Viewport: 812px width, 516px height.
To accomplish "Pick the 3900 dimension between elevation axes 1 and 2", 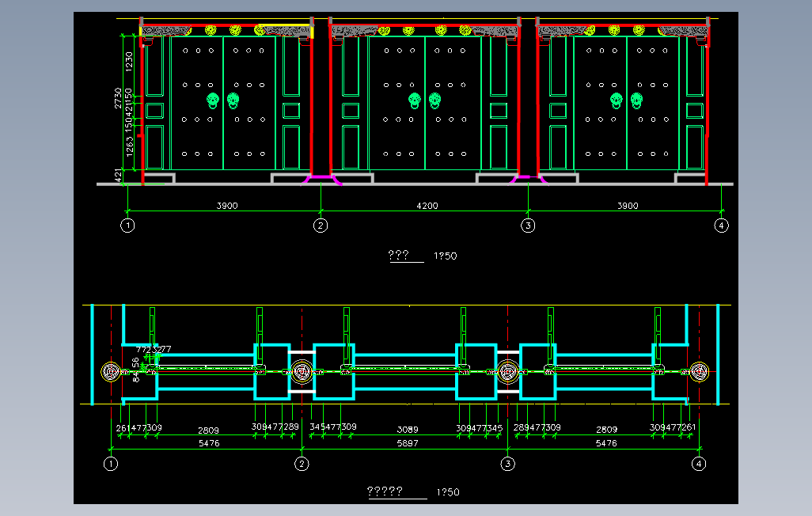I will [x=227, y=206].
